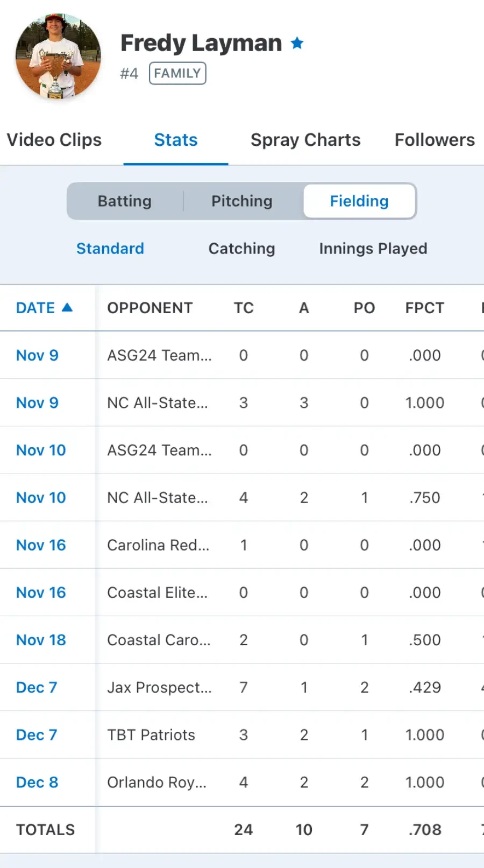Select the FAMILY badge
Screen dimensions: 484x868
pos(177,73)
